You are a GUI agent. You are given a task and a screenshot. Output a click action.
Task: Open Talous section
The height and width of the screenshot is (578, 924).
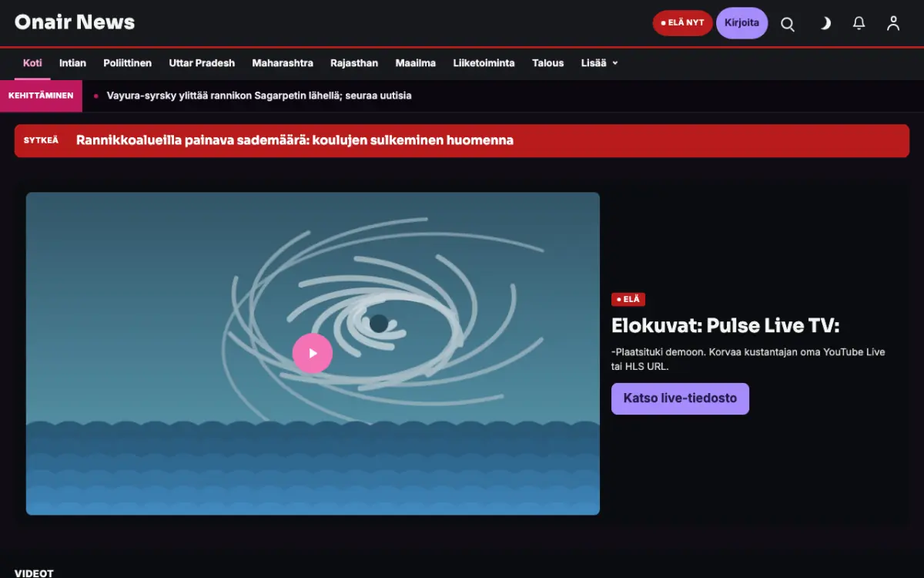pyautogui.click(x=547, y=63)
